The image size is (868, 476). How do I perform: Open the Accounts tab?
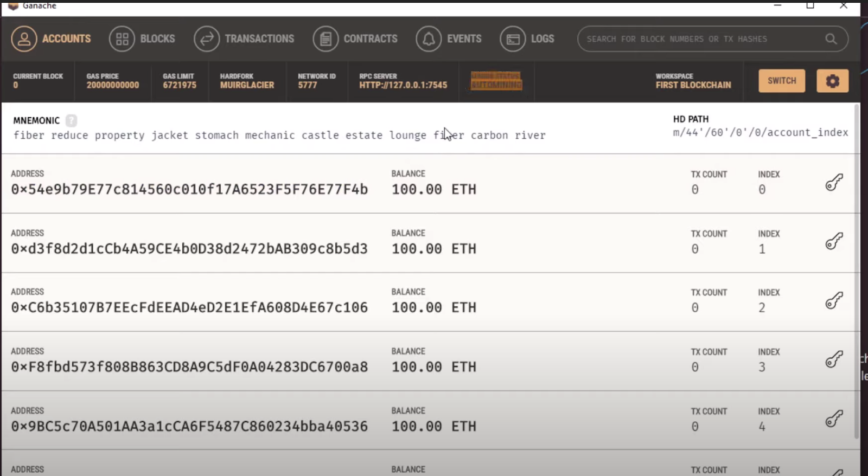(51, 39)
